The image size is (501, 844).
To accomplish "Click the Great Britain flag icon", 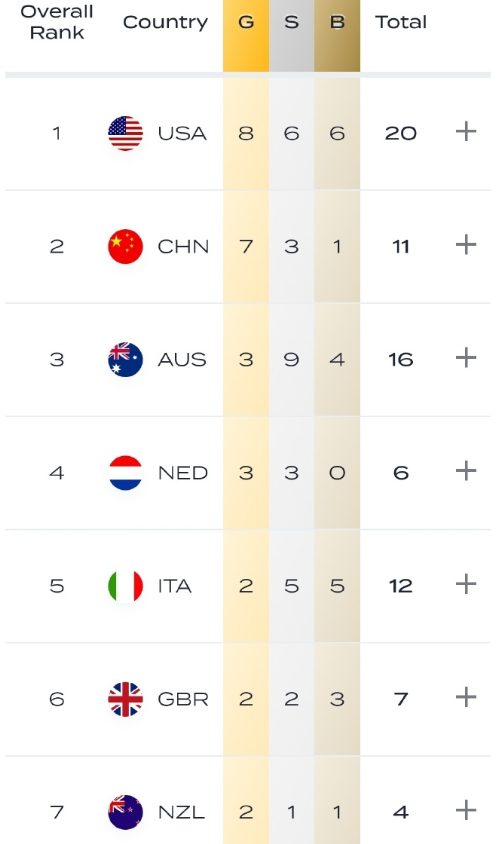I will (x=125, y=699).
